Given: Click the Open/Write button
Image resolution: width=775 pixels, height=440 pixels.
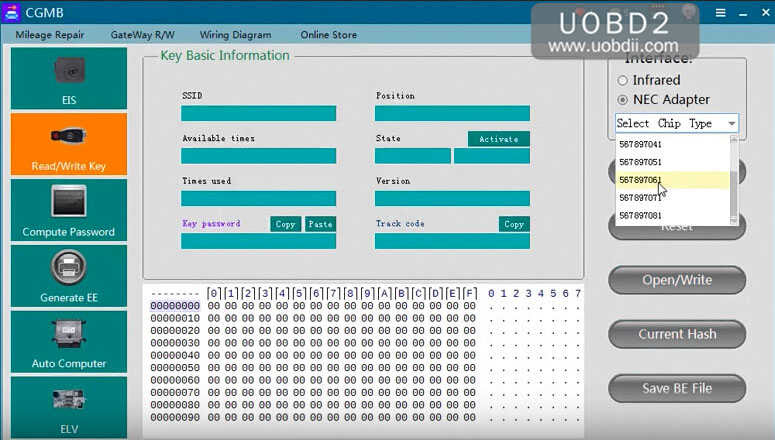Looking at the screenshot, I should coord(677,280).
